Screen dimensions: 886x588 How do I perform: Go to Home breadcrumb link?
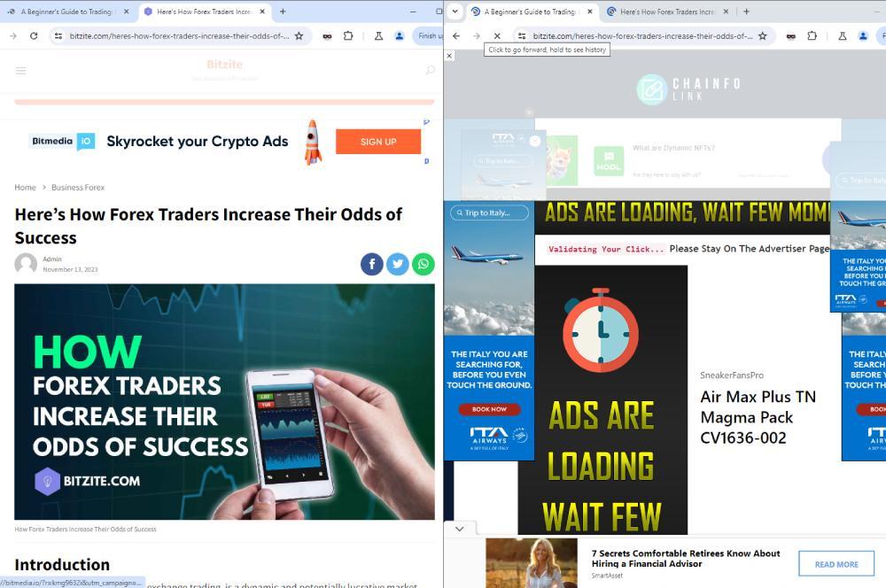pos(25,187)
